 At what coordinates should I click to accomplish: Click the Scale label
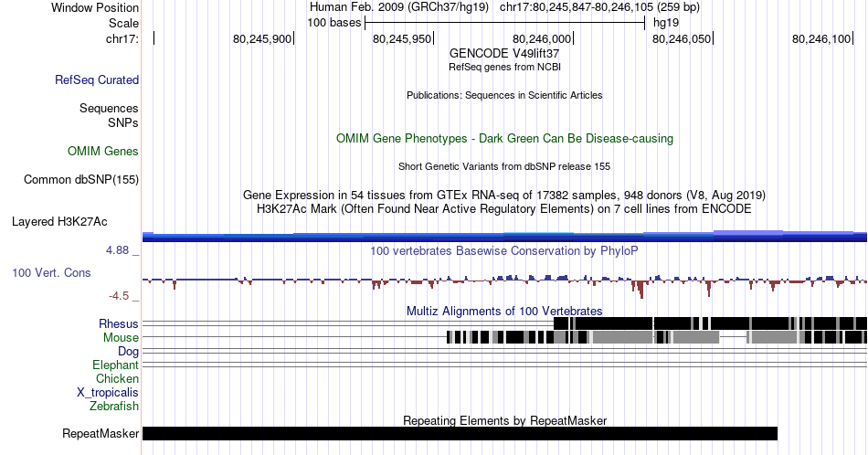[123, 23]
